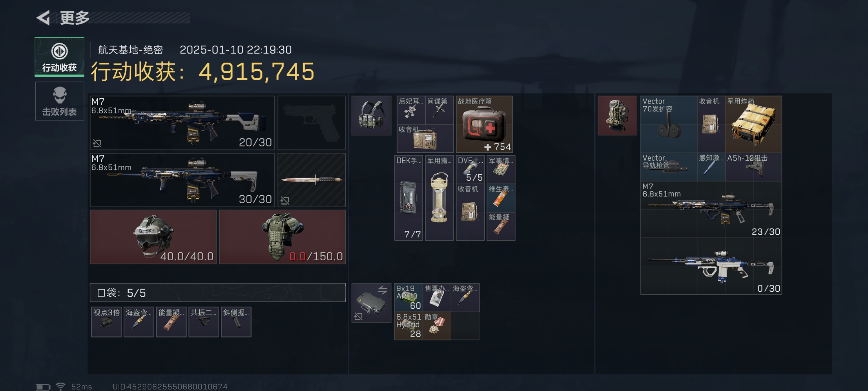Open the 战地医疗箱 first aid kit item

pos(484,124)
